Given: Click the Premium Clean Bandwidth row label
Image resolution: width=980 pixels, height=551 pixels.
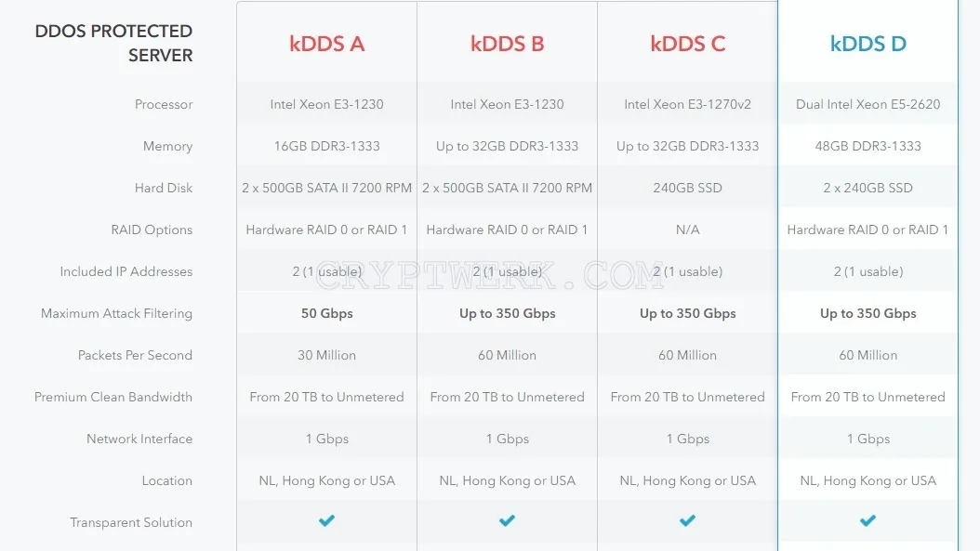Looking at the screenshot, I should [x=113, y=398].
